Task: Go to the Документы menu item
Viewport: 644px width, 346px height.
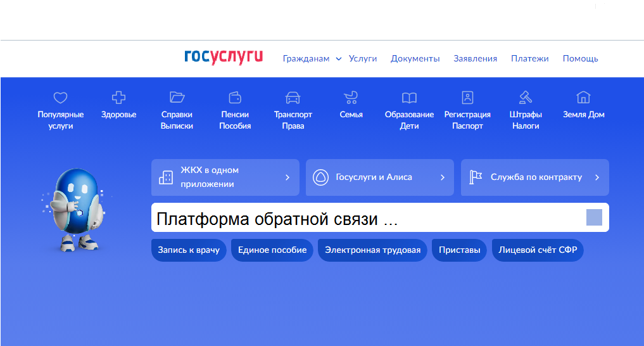Action: [415, 59]
